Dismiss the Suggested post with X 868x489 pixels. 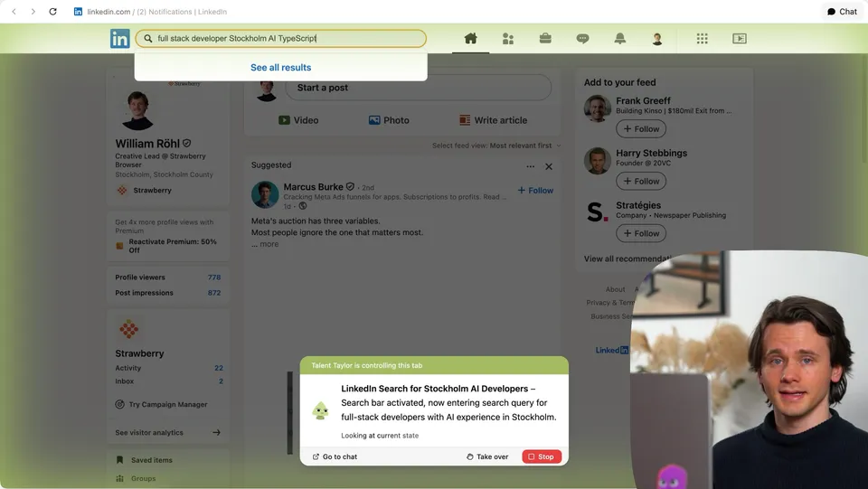coord(549,166)
